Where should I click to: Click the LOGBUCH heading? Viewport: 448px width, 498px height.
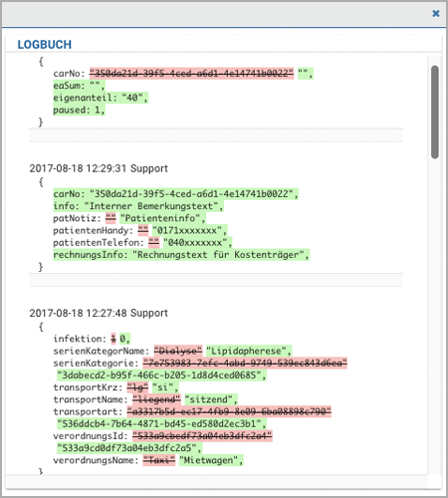click(45, 45)
